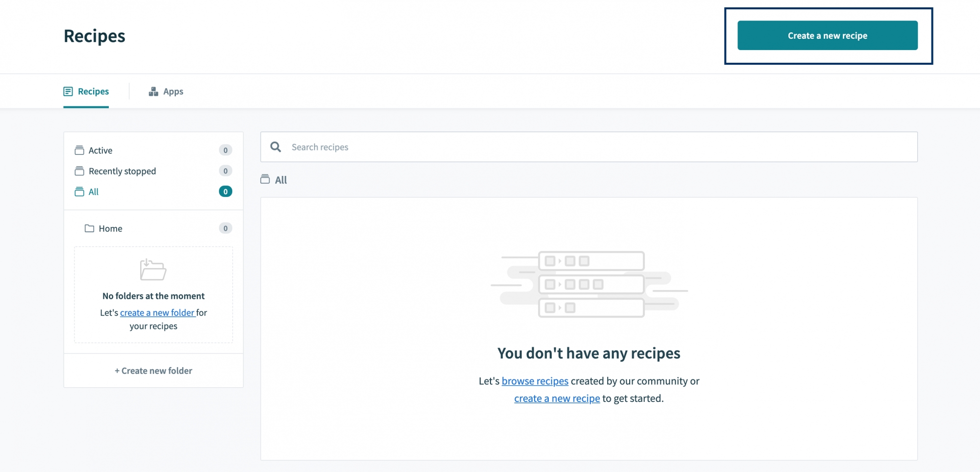The image size is (980, 472).
Task: Focus the Search recipes field
Action: tap(588, 147)
